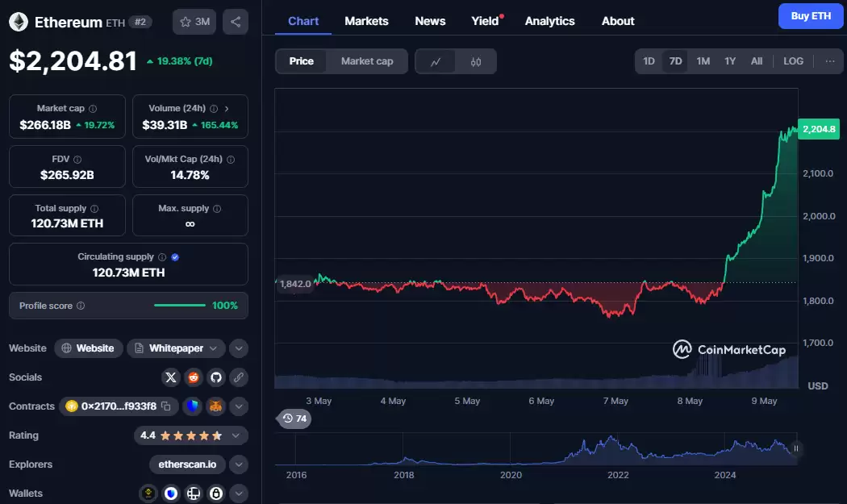Expand the Wallets row chevron
The height and width of the screenshot is (504, 847).
pyautogui.click(x=239, y=494)
